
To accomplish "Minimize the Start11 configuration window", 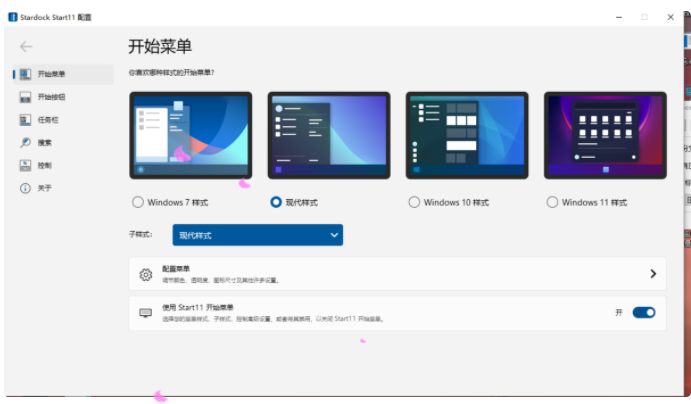I will click(x=619, y=17).
